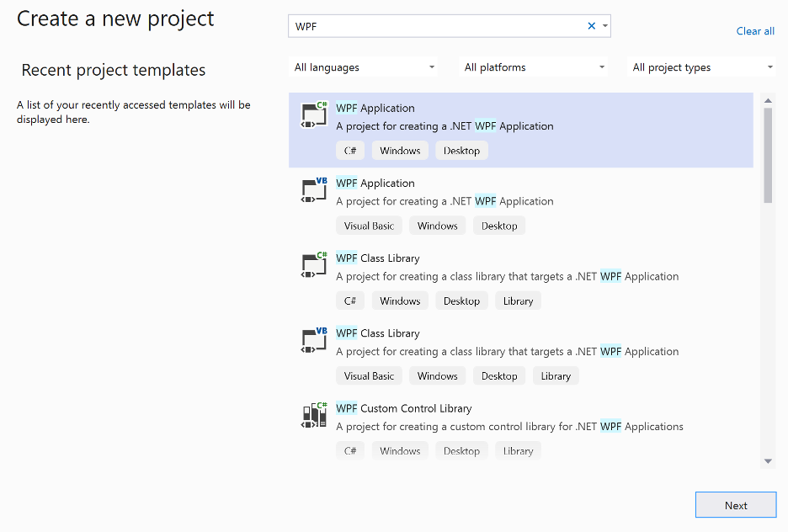Click the VB WPF Application template icon
788x532 pixels.
(314, 190)
